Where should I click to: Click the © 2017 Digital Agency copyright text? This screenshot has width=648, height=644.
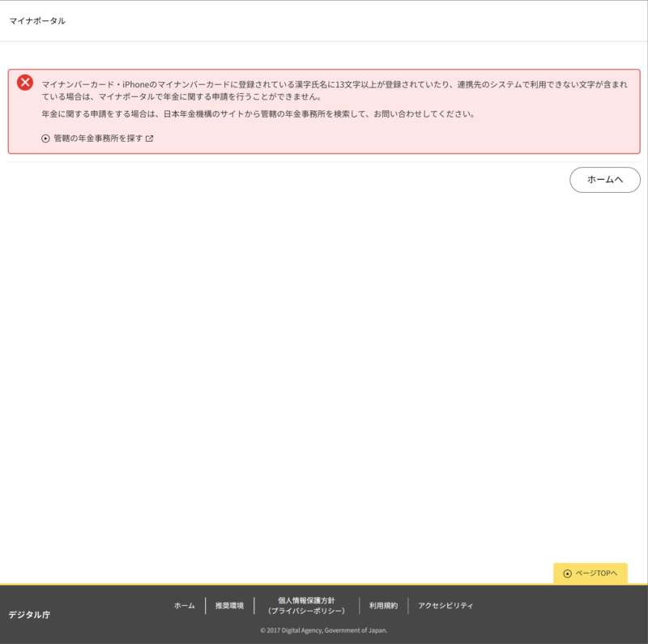pyautogui.click(x=323, y=630)
